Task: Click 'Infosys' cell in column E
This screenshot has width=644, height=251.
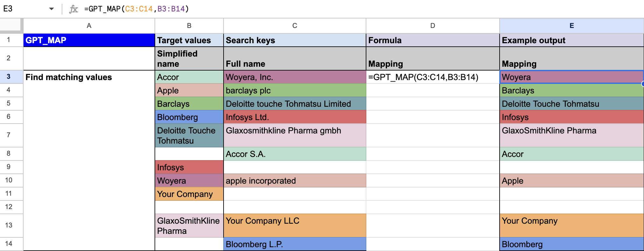Action: click(572, 117)
